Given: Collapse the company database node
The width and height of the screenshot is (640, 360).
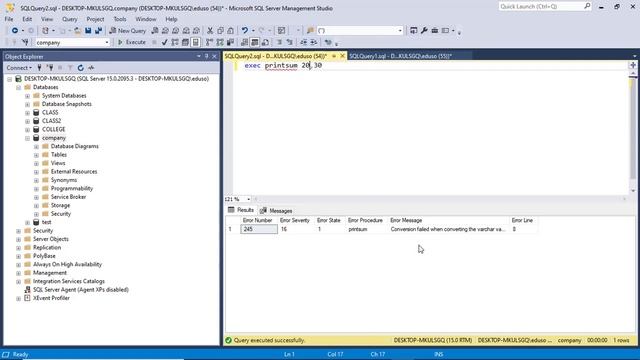Looking at the screenshot, I should pyautogui.click(x=27, y=138).
